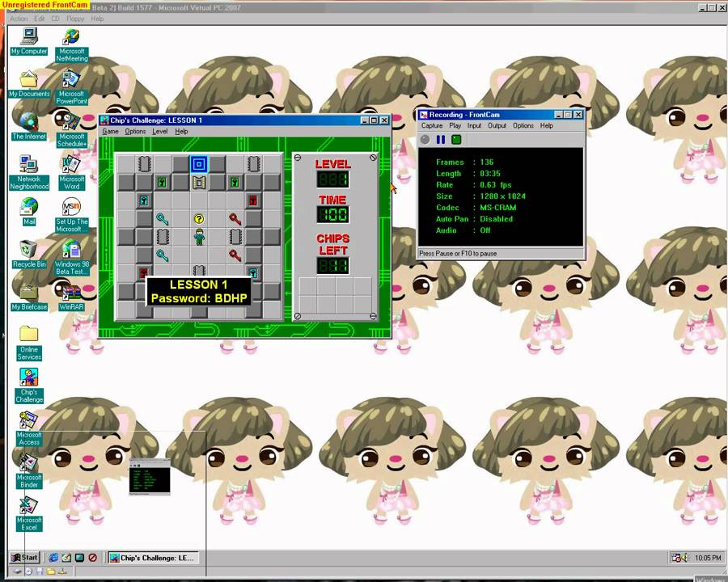The width and height of the screenshot is (728, 582).
Task: Click the blue exit portal tile
Action: pyautogui.click(x=199, y=164)
